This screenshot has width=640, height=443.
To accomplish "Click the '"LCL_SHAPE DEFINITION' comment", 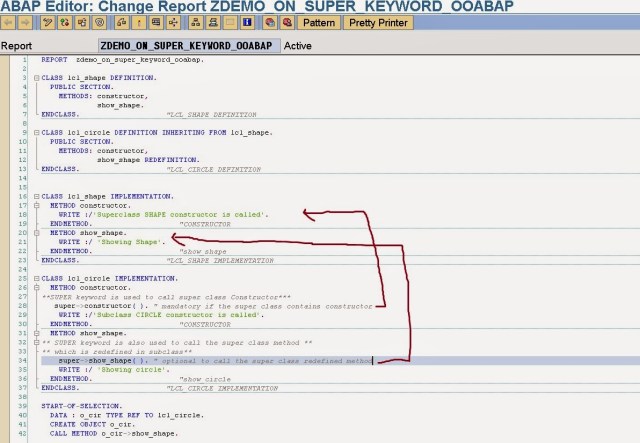I will pyautogui.click(x=211, y=114).
